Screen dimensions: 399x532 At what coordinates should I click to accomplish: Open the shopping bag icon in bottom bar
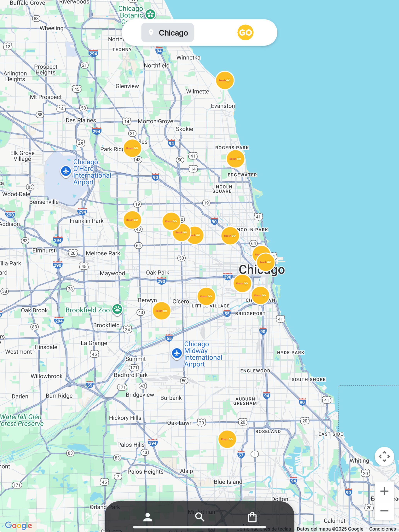coord(252,517)
